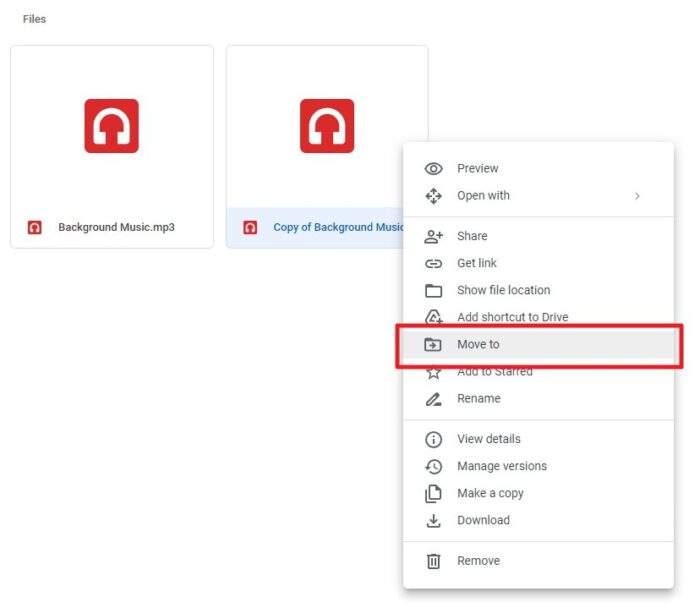Click the history clock Manage versions icon
The height and width of the screenshot is (608, 700).
pos(433,466)
